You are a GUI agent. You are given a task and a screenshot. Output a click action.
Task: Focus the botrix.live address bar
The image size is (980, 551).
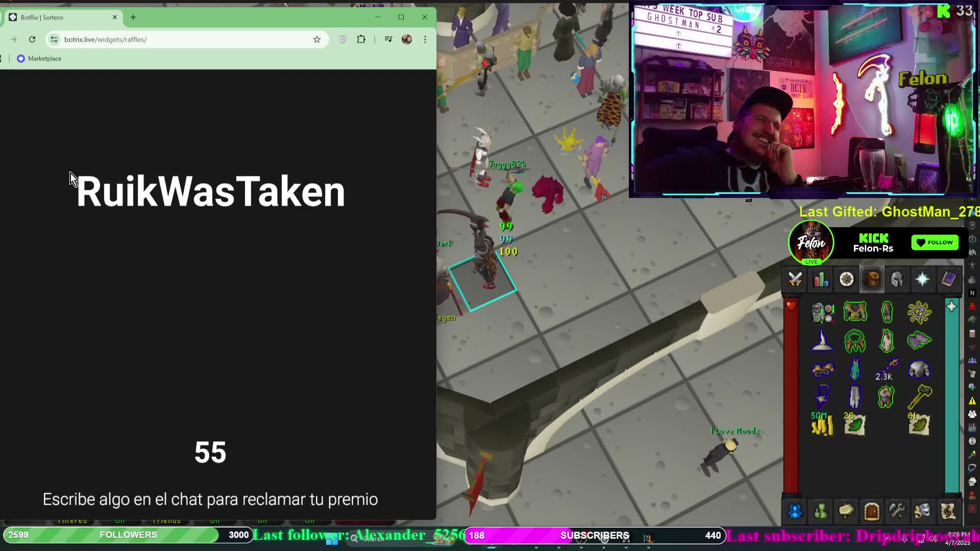point(186,39)
